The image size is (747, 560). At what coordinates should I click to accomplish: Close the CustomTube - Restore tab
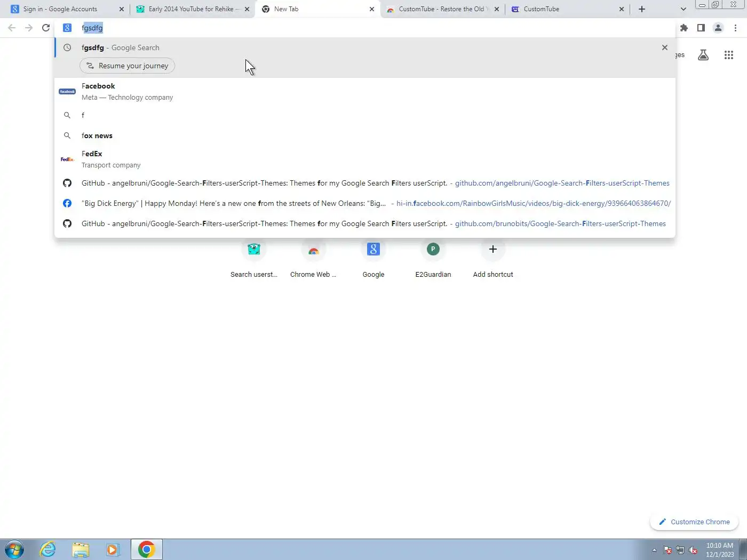[x=497, y=9]
